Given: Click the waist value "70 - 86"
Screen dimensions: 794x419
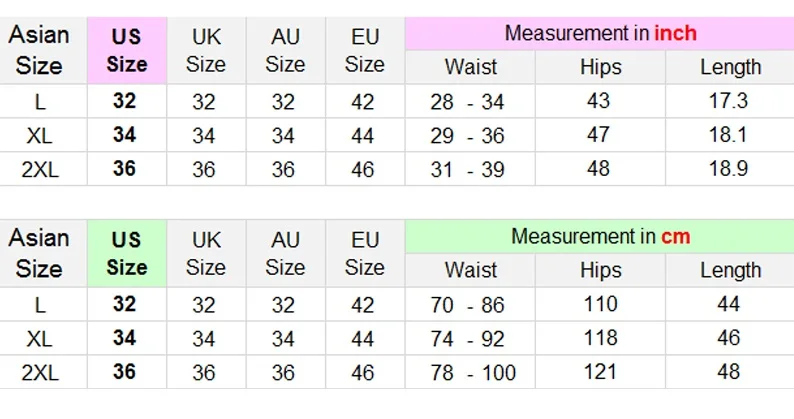Looking at the screenshot, I should pos(470,305).
